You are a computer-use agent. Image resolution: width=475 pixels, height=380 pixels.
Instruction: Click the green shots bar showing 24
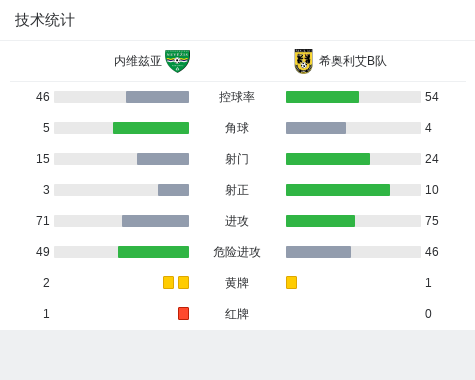(x=328, y=159)
